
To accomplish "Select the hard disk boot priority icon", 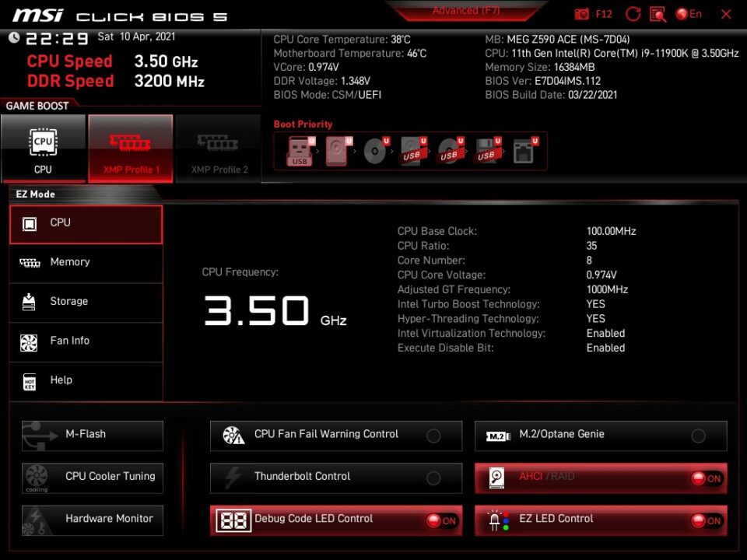I will (337, 151).
